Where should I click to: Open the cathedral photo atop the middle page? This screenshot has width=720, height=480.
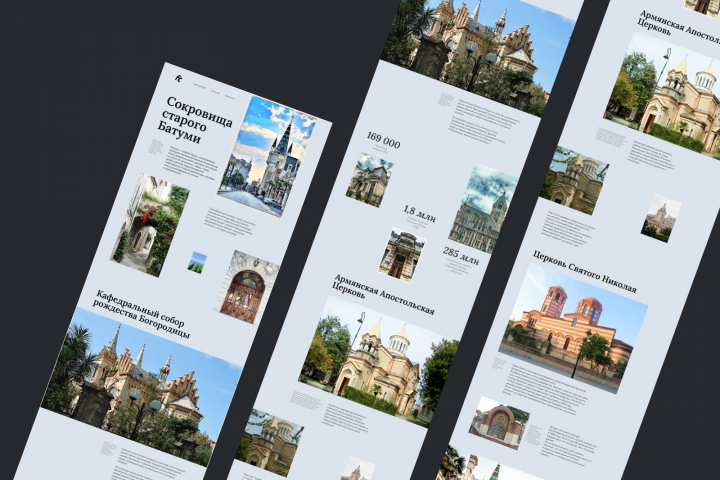coord(478,53)
